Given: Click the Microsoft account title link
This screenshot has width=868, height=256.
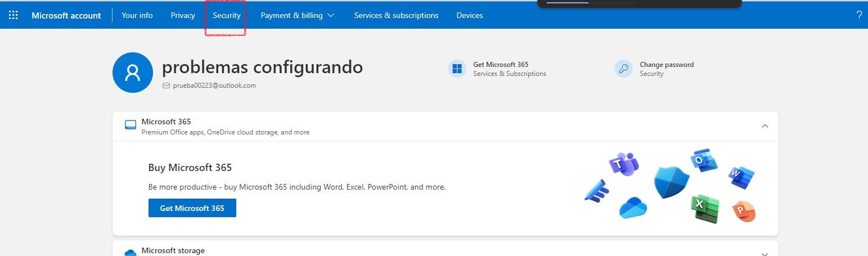Looking at the screenshot, I should click(66, 15).
